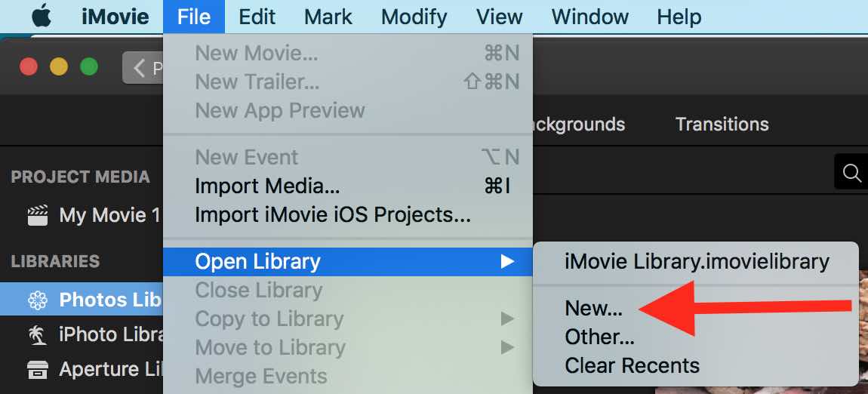This screenshot has width=868, height=394.
Task: Open iMovie Library.imovielibrary from recents
Action: (696, 261)
